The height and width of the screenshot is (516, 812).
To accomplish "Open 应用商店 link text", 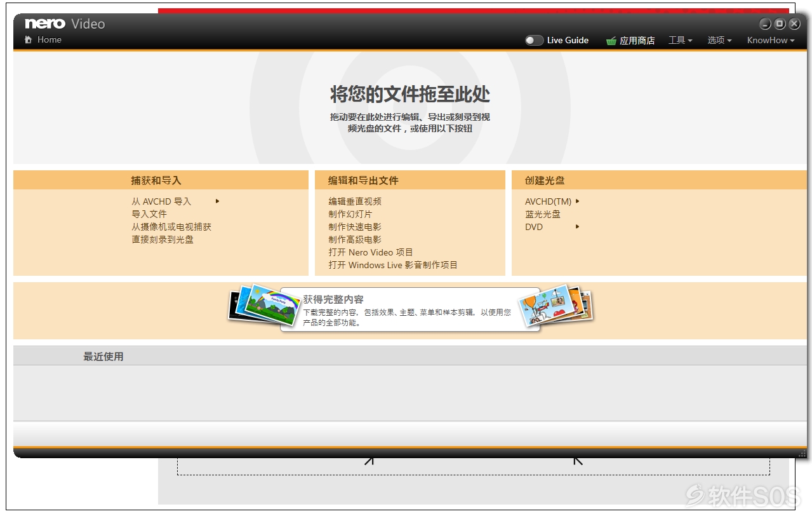I will [637, 40].
